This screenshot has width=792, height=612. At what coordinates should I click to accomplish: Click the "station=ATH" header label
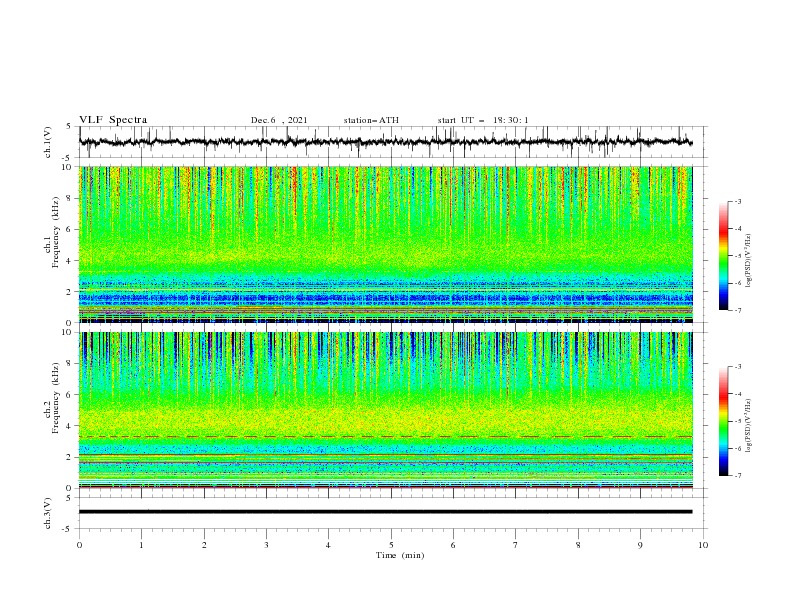tap(371, 120)
